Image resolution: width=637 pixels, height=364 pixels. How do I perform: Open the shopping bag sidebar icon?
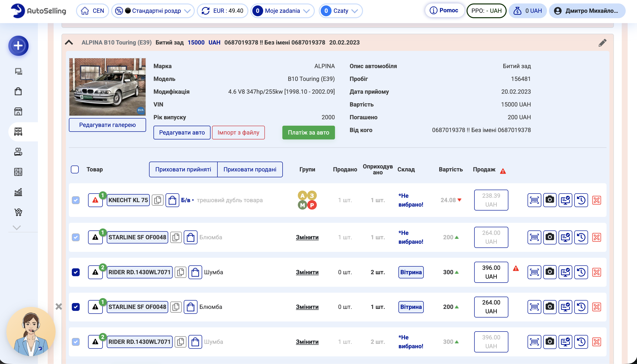pos(18,91)
